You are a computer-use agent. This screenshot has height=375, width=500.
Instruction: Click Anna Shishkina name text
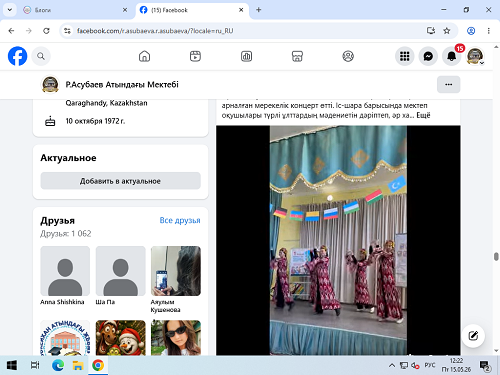coord(62,302)
